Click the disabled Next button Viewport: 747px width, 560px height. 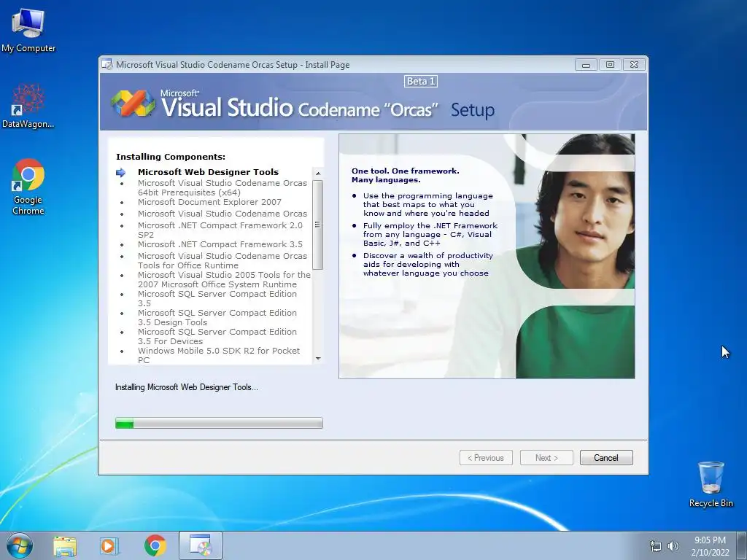tap(546, 458)
